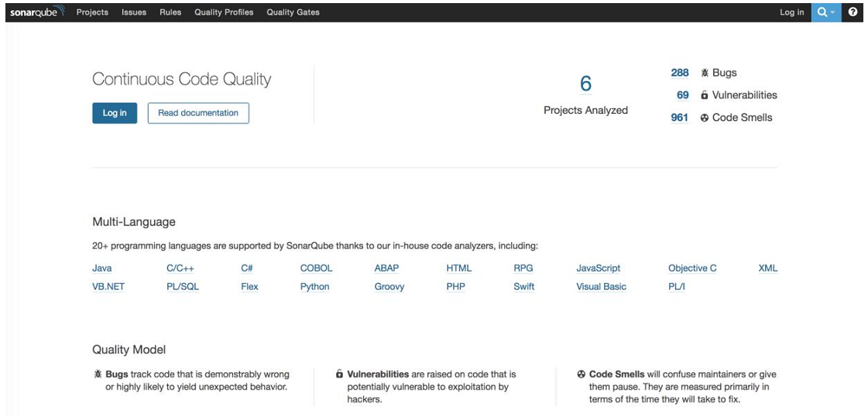Open the PHP language link
The height and width of the screenshot is (417, 868).
[x=455, y=286]
